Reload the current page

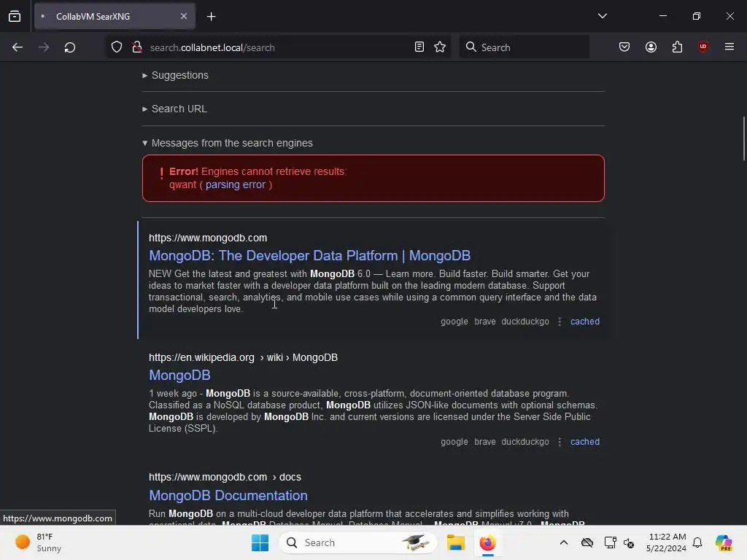[70, 47]
